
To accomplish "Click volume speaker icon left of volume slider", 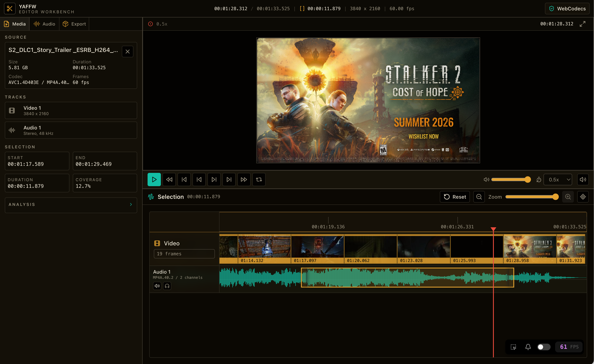I will pos(486,179).
